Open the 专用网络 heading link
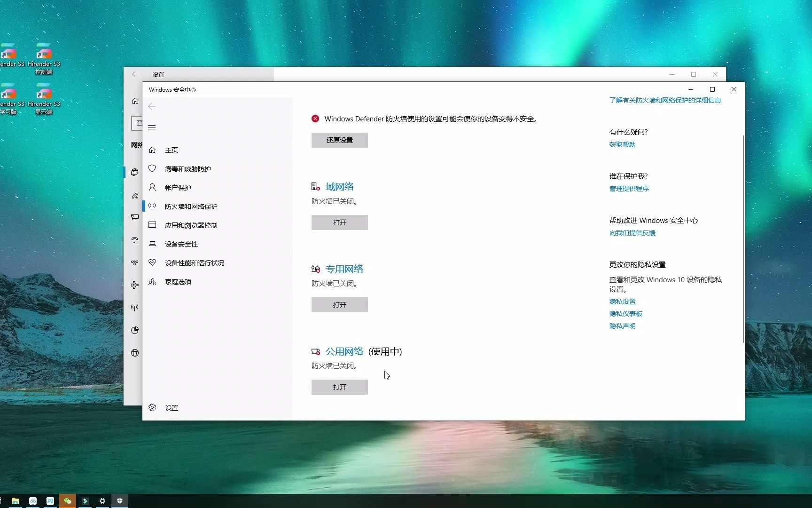Image resolution: width=812 pixels, height=508 pixels. (x=344, y=269)
